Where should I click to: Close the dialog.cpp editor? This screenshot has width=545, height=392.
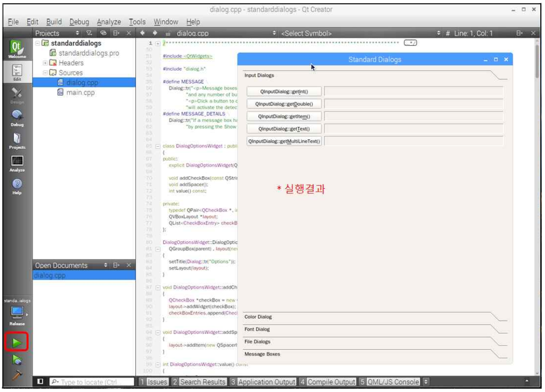533,33
